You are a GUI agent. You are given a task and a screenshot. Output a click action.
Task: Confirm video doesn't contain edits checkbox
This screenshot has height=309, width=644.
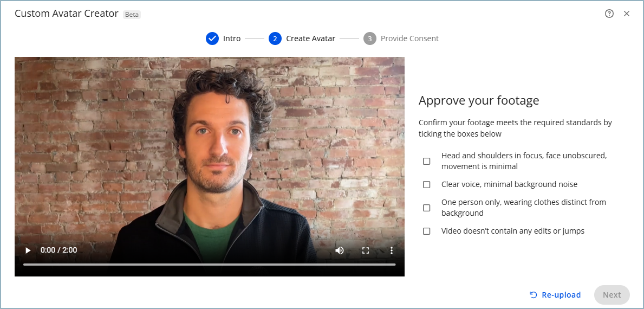pos(427,231)
